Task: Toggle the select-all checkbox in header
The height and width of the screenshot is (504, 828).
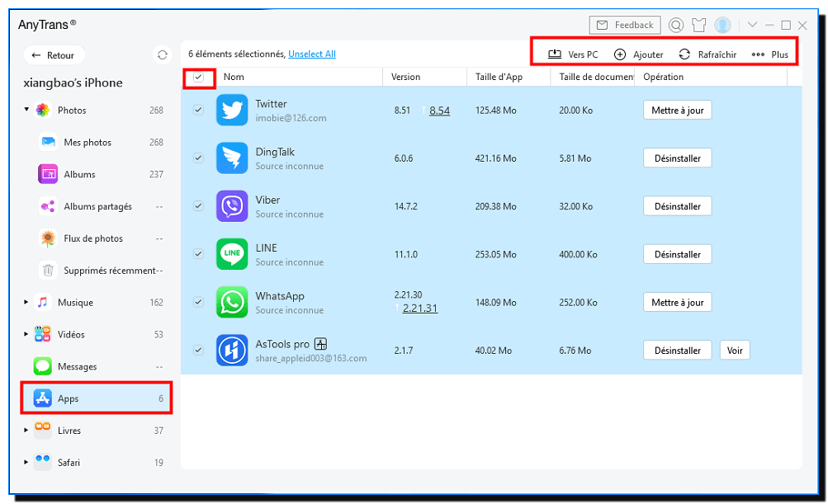Action: click(x=198, y=78)
